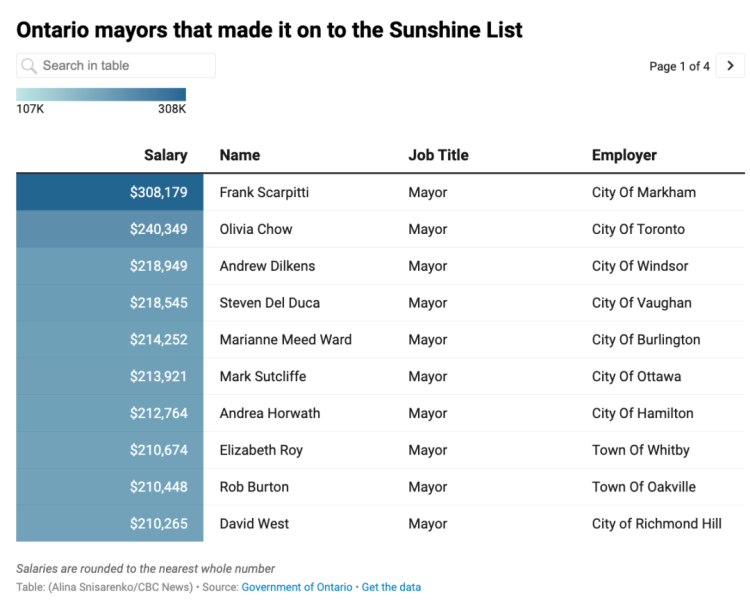Click the City Of Ottawa employer cell
Screen dimensions: 750x604
pos(636,377)
